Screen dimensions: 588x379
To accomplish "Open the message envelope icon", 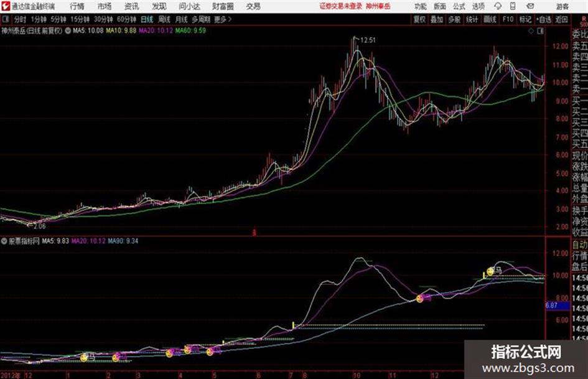I will click(x=530, y=6).
